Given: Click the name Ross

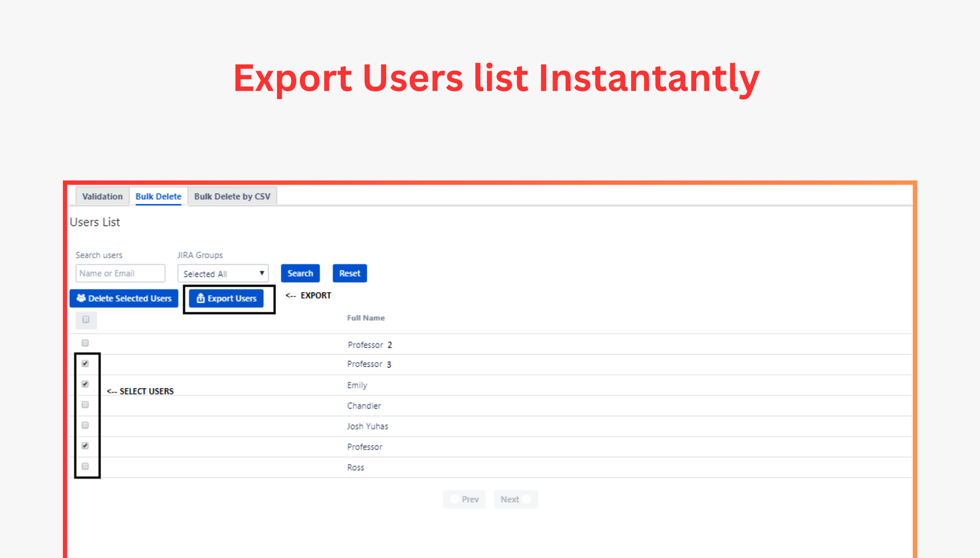Looking at the screenshot, I should click(356, 467).
